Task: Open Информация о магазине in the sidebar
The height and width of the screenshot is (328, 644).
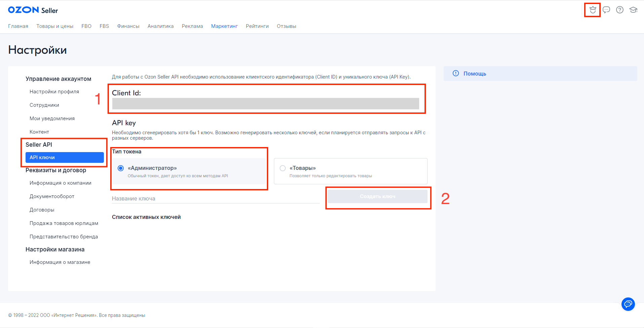Action: click(x=60, y=262)
